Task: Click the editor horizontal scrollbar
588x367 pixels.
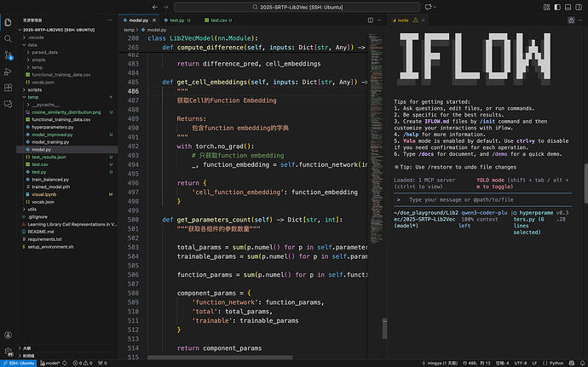Action: point(220,358)
